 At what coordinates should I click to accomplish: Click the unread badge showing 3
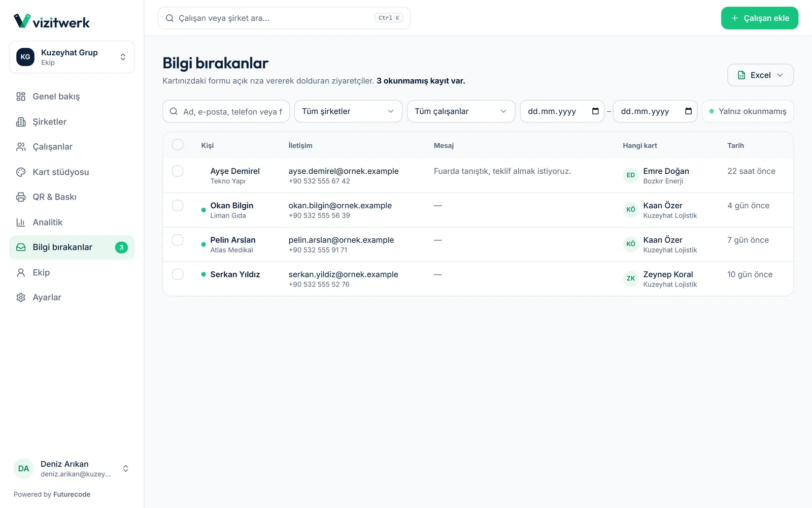[121, 247]
